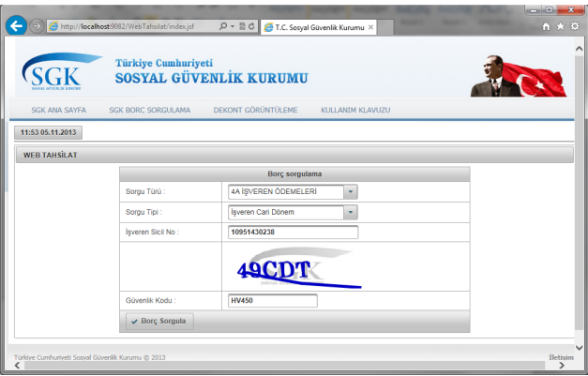The width and height of the screenshot is (588, 376).
Task: Click the Güvenlik Kodu label
Action: (150, 301)
